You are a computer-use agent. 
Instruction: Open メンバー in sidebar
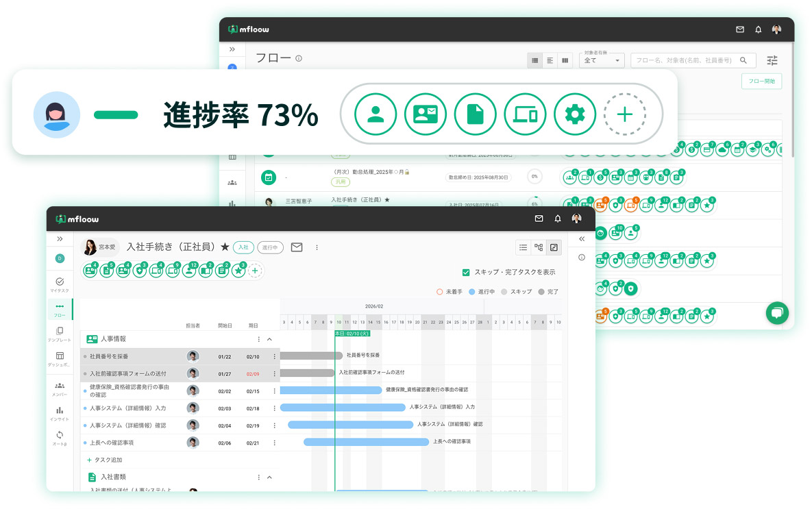tap(60, 389)
